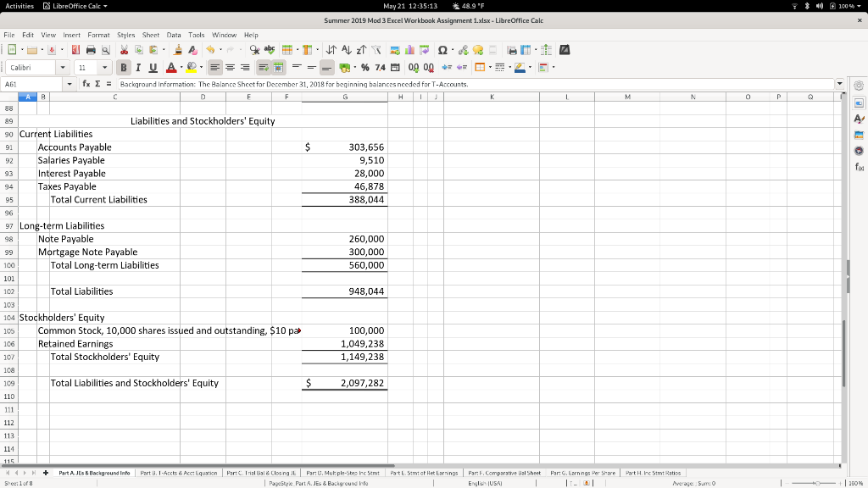Click the Sum icon in the formula bar
The image size is (868, 488).
point(97,84)
